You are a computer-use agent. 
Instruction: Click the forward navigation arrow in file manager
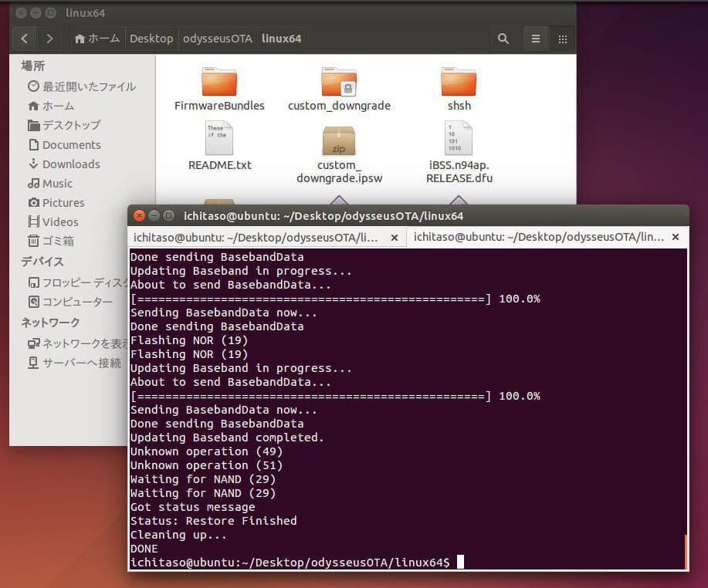(x=50, y=39)
